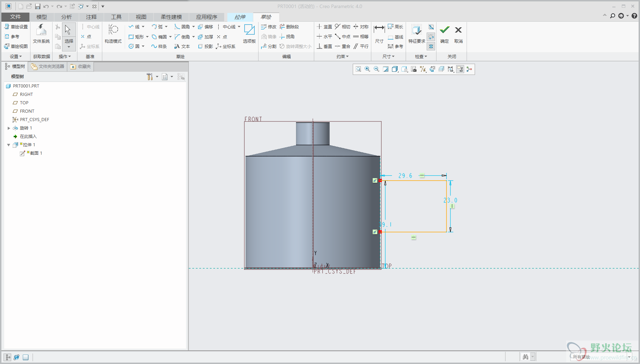Open the 文件夹浏览器 tab

[48, 66]
